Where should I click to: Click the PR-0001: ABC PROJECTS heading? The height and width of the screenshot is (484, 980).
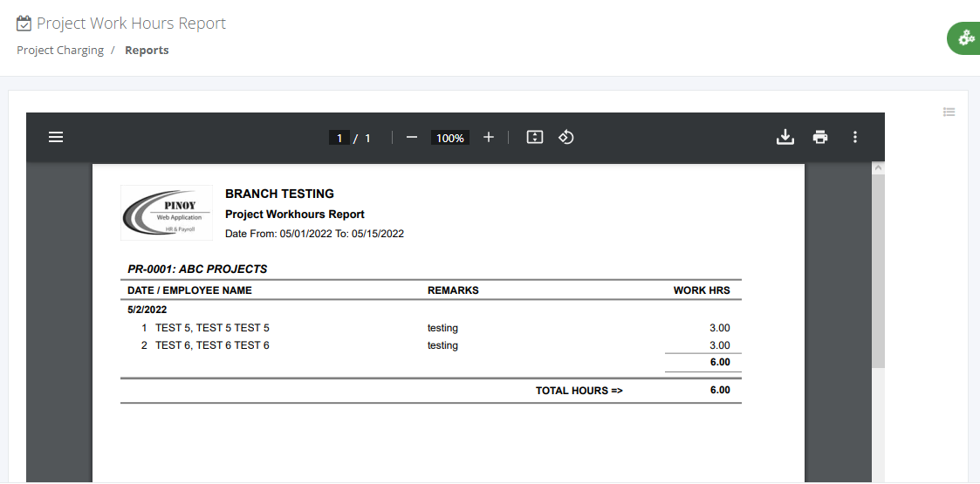click(x=197, y=269)
